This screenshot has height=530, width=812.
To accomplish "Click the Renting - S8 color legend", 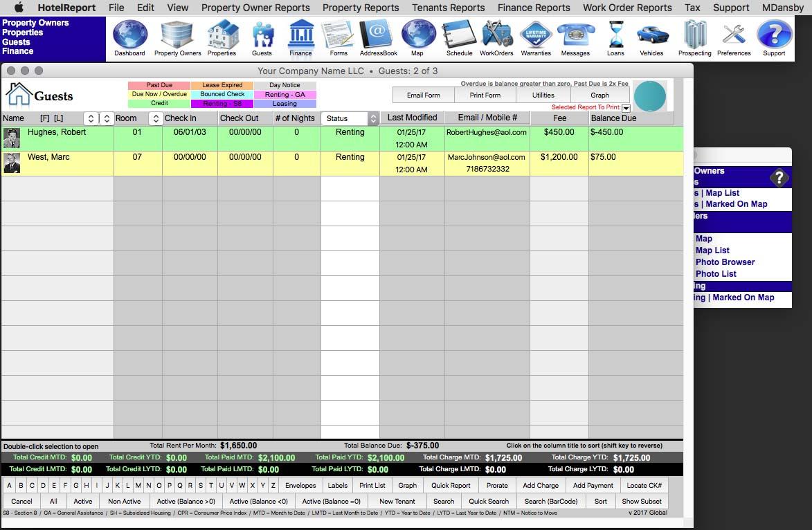I will pyautogui.click(x=222, y=104).
